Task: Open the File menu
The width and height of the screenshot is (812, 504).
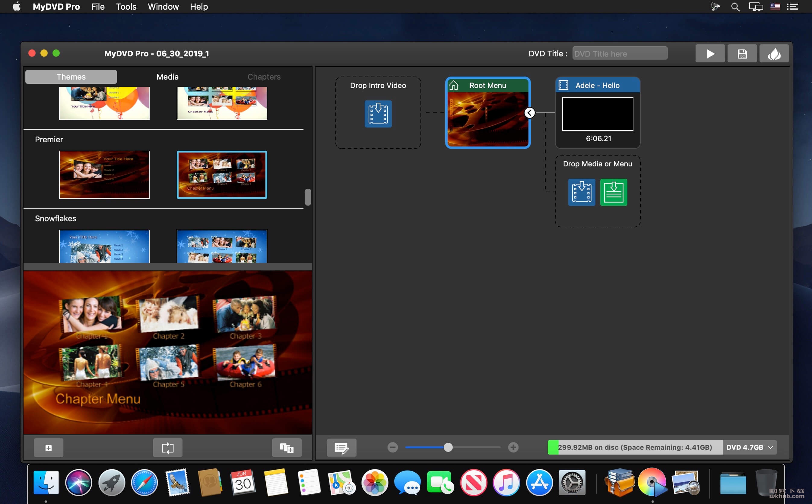Action: click(98, 7)
